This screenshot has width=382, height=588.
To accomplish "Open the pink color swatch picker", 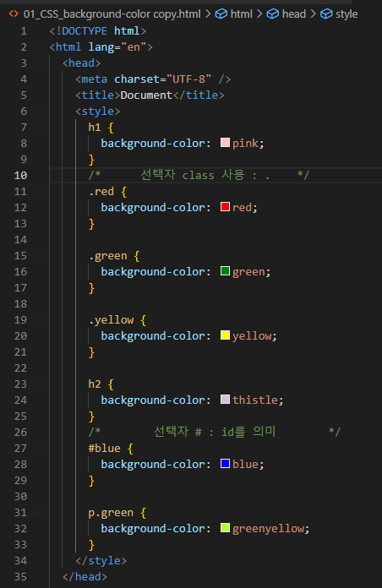I will (x=225, y=143).
